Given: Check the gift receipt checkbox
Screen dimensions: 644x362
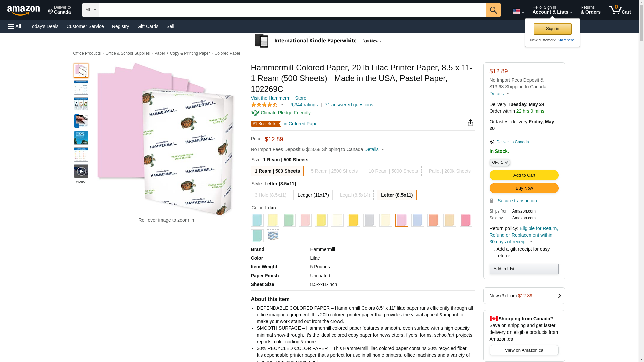Looking at the screenshot, I should 493,249.
